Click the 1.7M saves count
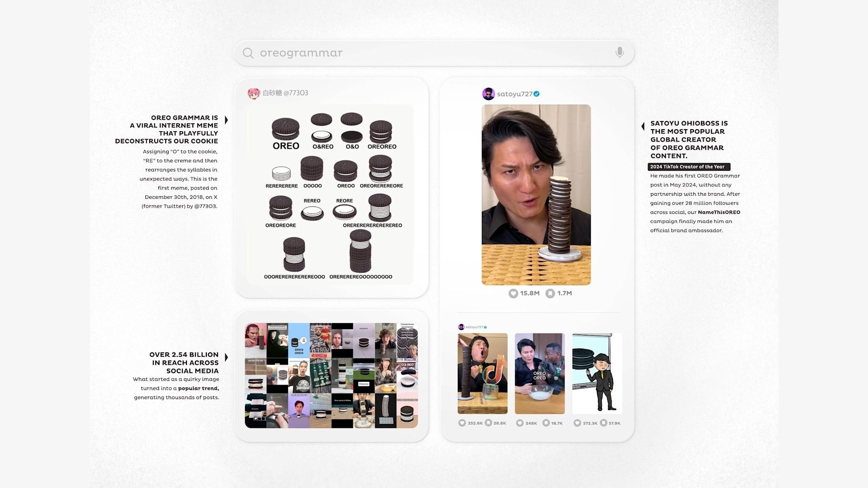 [x=565, y=293]
